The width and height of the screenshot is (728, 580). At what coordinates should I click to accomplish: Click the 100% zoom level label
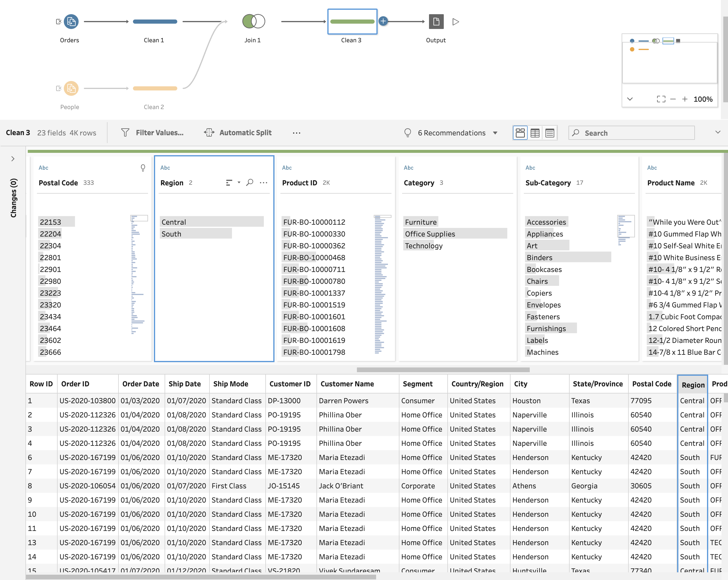703,99
